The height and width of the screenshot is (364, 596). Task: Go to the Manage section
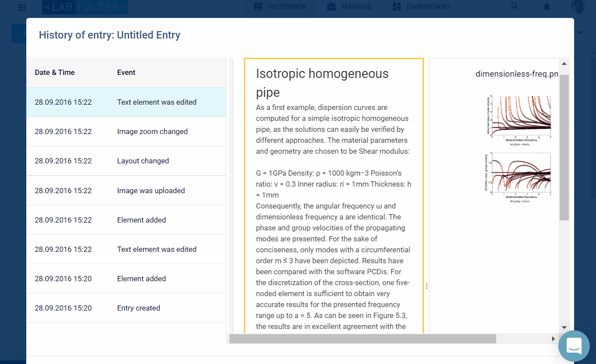349,7
